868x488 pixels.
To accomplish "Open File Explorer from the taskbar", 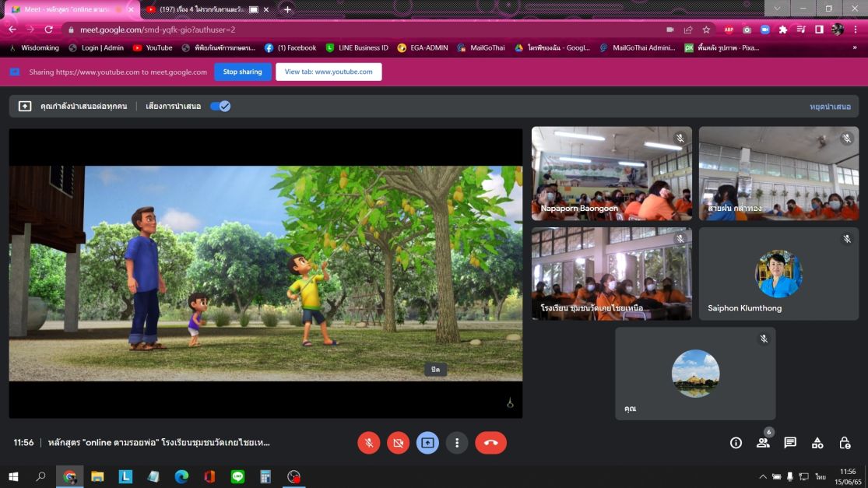I will coord(97,476).
